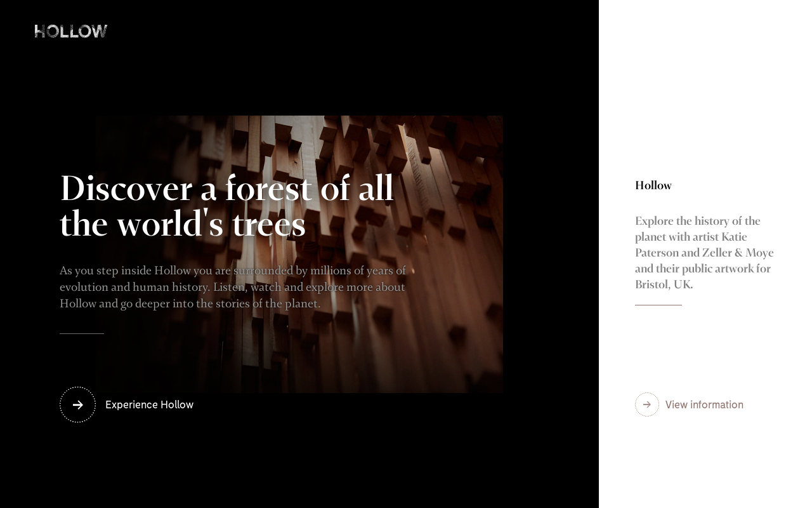Select the 'Hollow' title in the white panel
Screen dimensions: 812x508
pyautogui.click(x=653, y=185)
